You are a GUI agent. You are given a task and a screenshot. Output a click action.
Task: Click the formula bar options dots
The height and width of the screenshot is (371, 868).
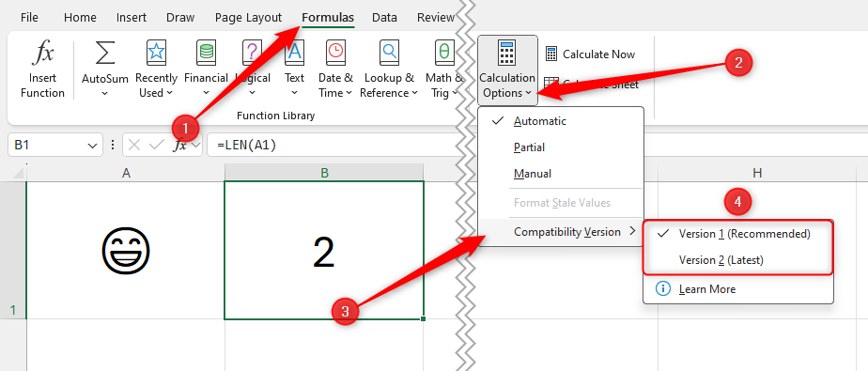tap(113, 145)
